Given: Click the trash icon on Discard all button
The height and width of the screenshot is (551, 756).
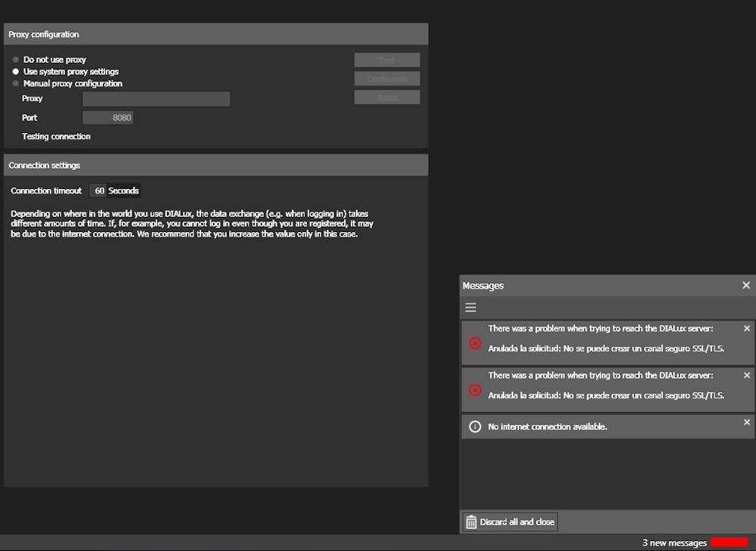Looking at the screenshot, I should [x=472, y=522].
